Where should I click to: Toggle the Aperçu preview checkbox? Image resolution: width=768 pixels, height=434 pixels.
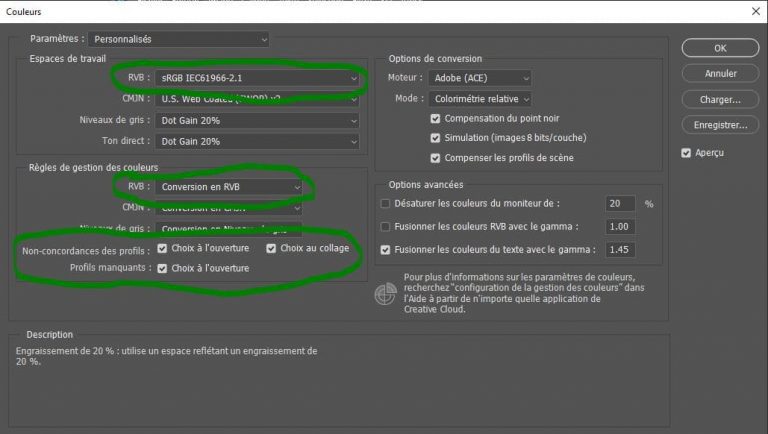point(686,153)
